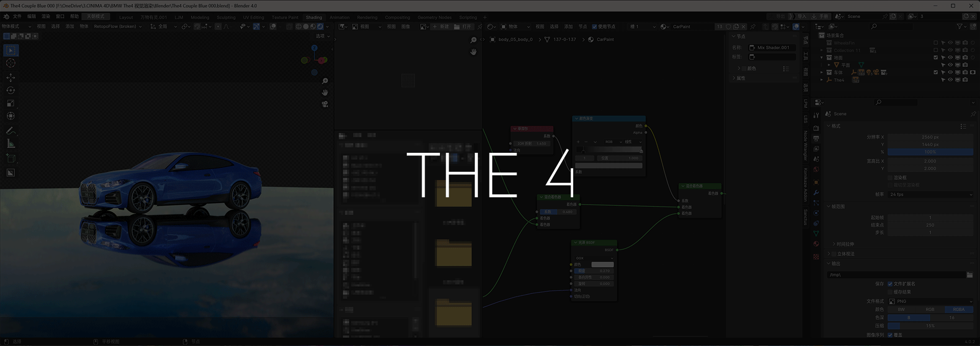The height and width of the screenshot is (346, 980).
Task: Collapse the 地面 collection
Action: [822, 58]
